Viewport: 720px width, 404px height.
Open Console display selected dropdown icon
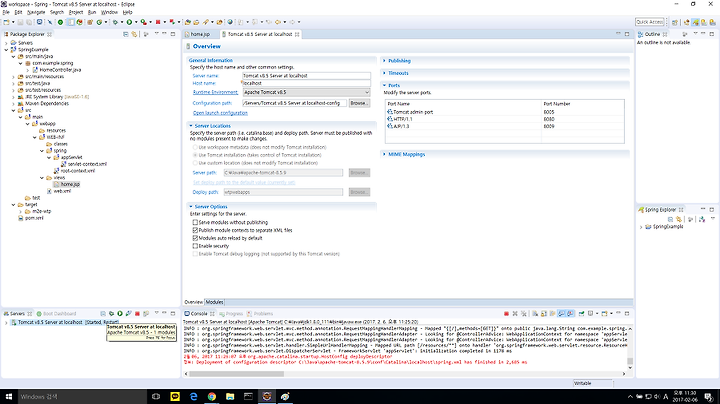(x=592, y=314)
